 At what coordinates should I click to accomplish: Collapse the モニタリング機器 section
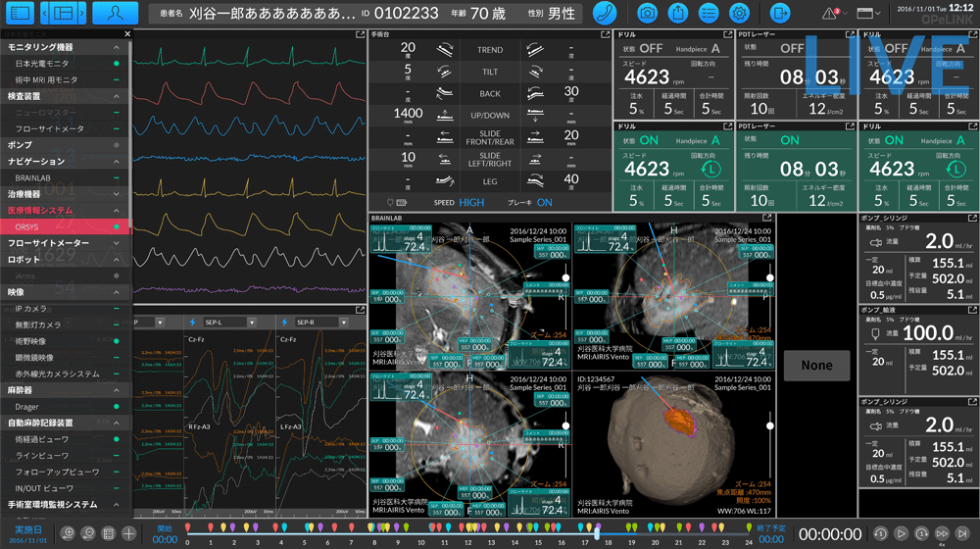pos(117,46)
